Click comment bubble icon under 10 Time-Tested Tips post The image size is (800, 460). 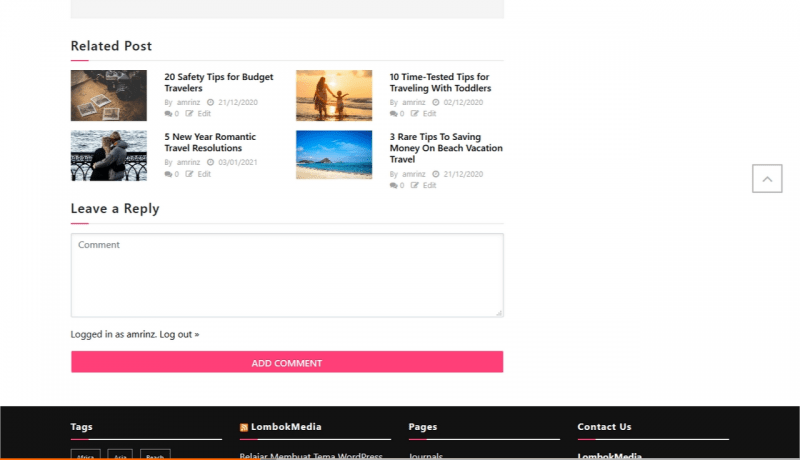point(393,114)
